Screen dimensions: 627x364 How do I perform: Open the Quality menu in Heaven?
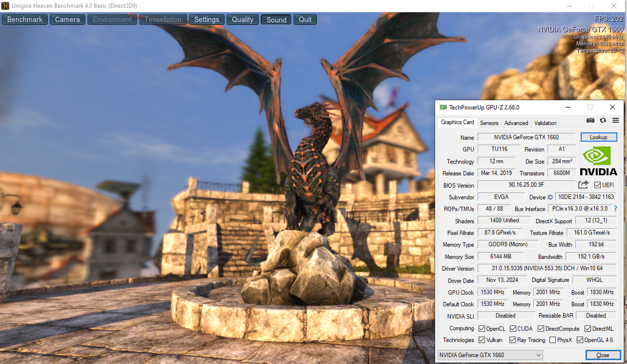pyautogui.click(x=242, y=20)
